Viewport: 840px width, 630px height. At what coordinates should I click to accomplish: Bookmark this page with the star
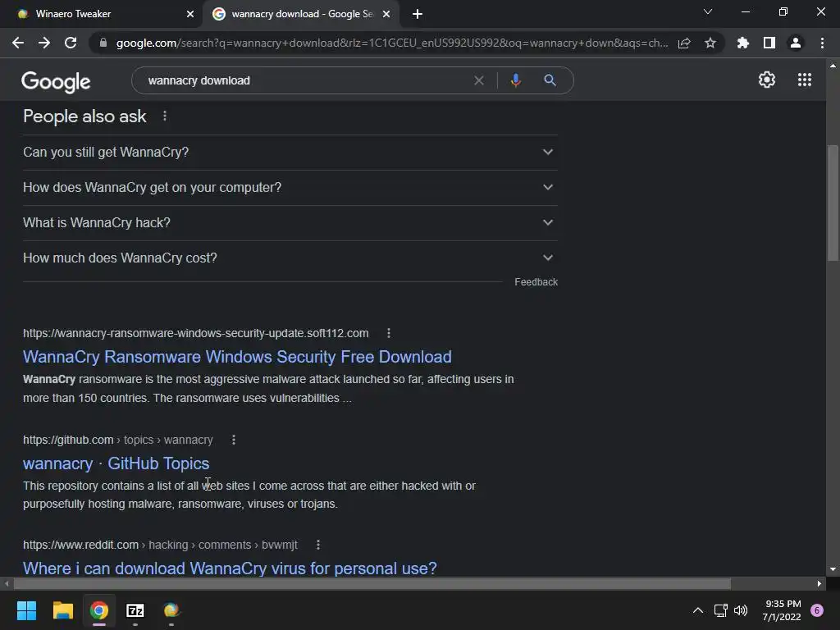pyautogui.click(x=710, y=43)
